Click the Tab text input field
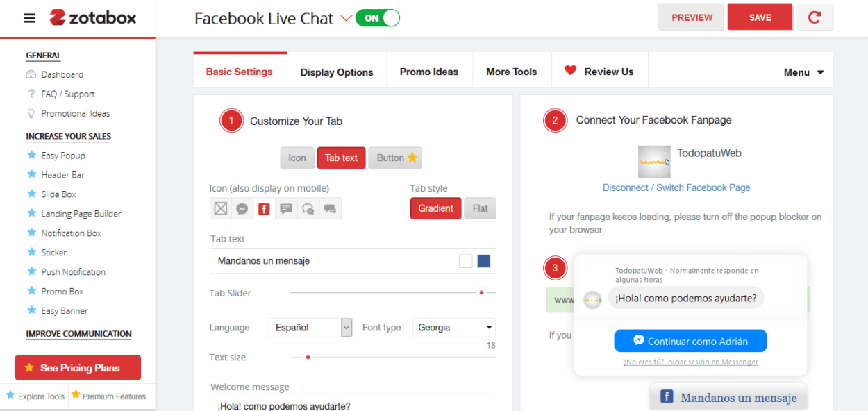The image size is (868, 411). click(x=353, y=261)
